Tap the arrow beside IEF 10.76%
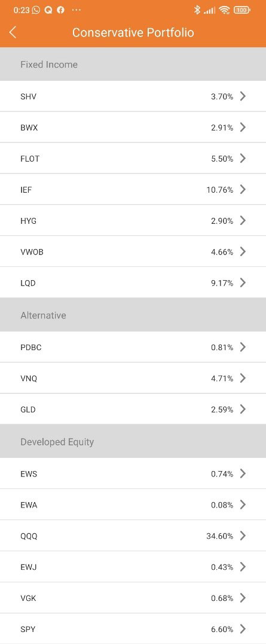This screenshot has width=266, height=644. pos(243,189)
